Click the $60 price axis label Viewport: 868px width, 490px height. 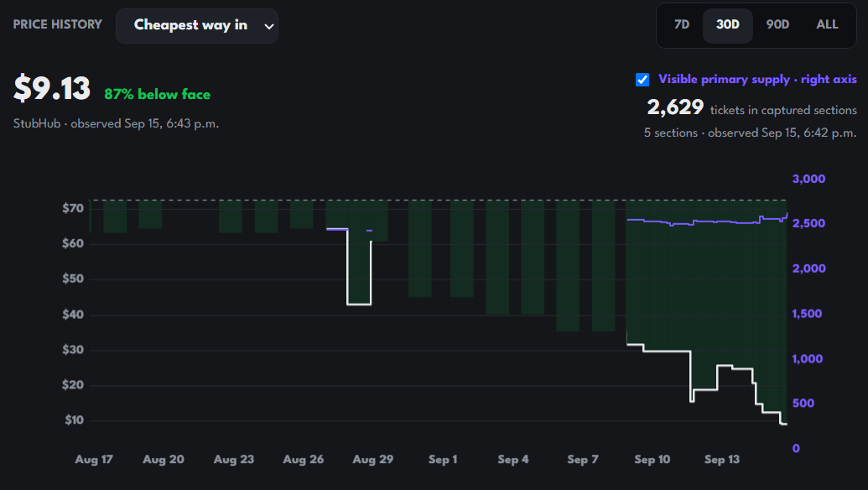(73, 243)
